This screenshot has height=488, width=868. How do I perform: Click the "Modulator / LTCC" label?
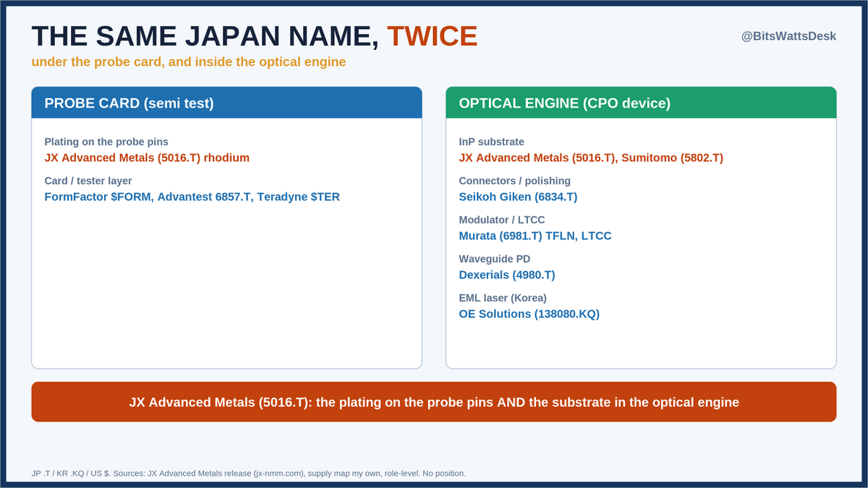[x=502, y=220]
